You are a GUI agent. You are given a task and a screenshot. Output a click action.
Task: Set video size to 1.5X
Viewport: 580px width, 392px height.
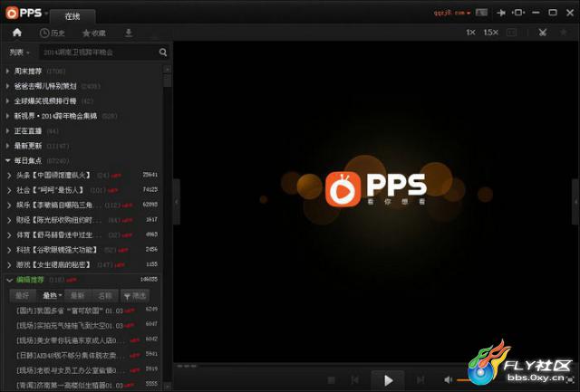(x=491, y=33)
